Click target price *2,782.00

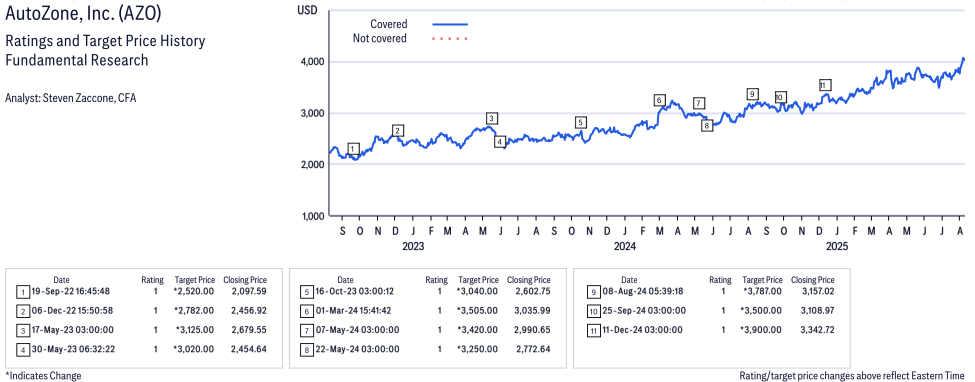pos(194,310)
